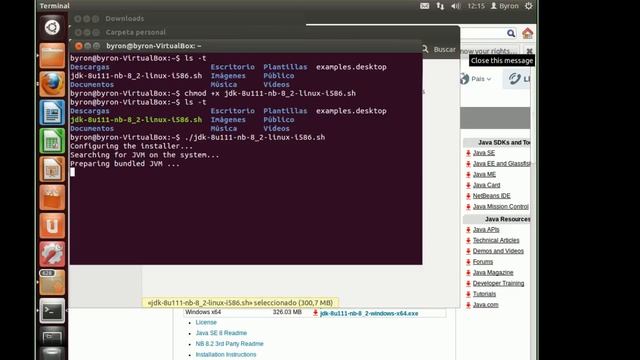Launch Firefox from the dock

click(x=52, y=84)
